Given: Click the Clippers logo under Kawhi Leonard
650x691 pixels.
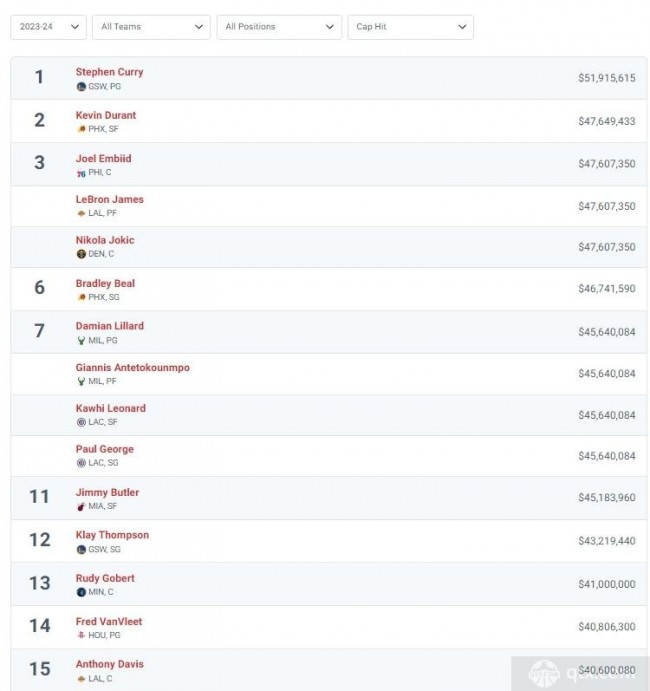Looking at the screenshot, I should (x=81, y=423).
